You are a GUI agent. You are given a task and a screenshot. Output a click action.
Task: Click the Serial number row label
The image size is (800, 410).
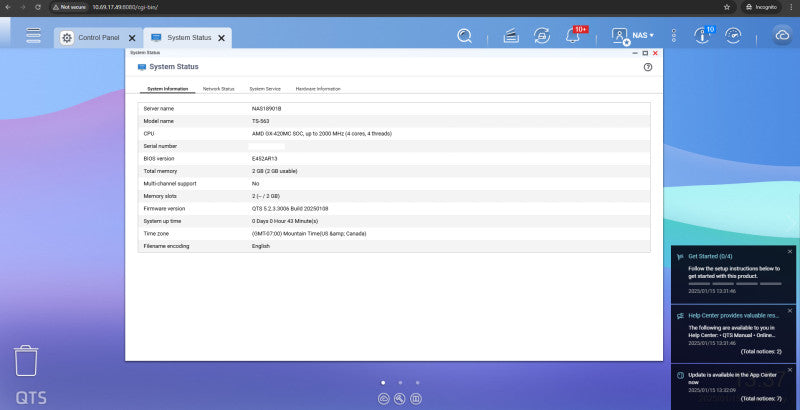(x=160, y=146)
